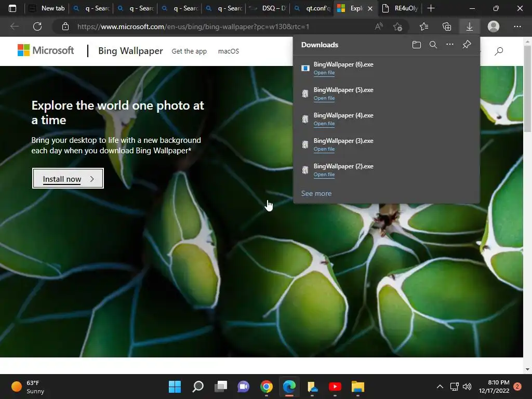Open network icon in system tray
The height and width of the screenshot is (399, 532).
(454, 387)
